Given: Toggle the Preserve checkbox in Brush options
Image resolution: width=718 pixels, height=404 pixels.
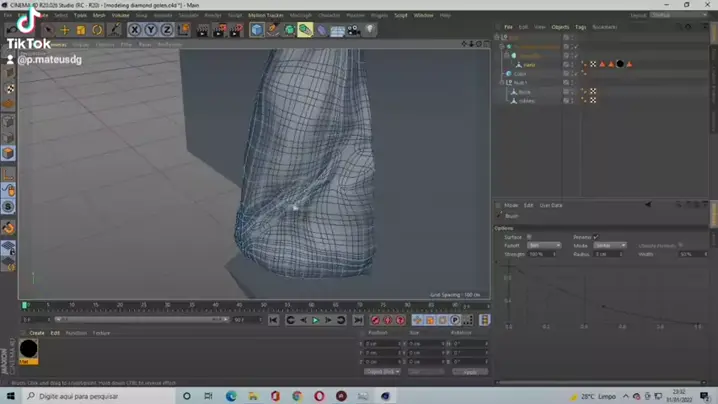Looking at the screenshot, I should 594,237.
